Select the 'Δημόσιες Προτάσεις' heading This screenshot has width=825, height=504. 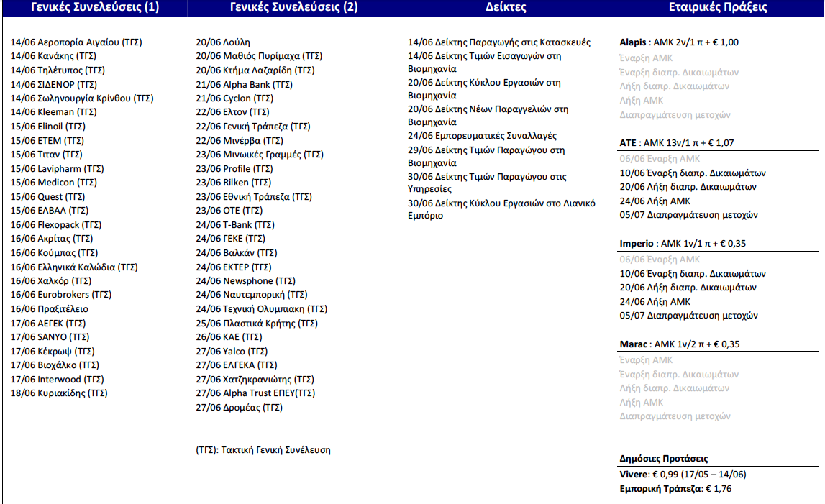[663, 458]
